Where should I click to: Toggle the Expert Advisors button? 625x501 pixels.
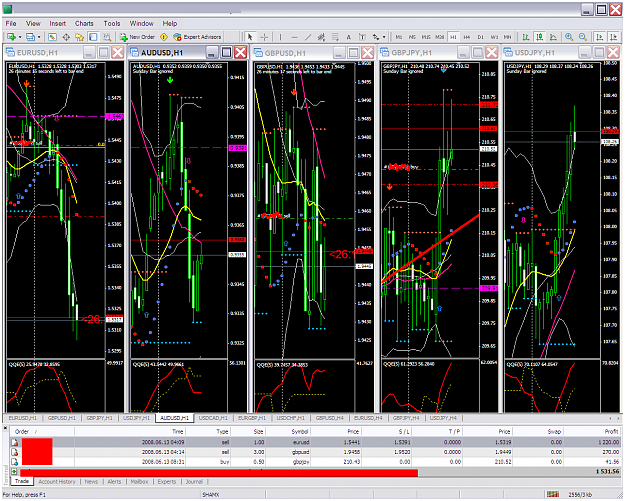(x=197, y=37)
